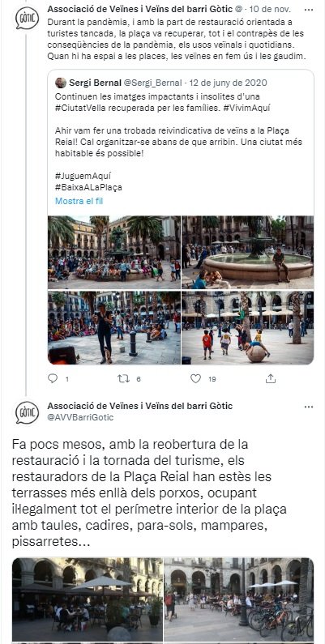Viewport: 325px width, 644px height.
Task: Open the #BaixaALaPlaça hashtag
Action: tap(88, 187)
